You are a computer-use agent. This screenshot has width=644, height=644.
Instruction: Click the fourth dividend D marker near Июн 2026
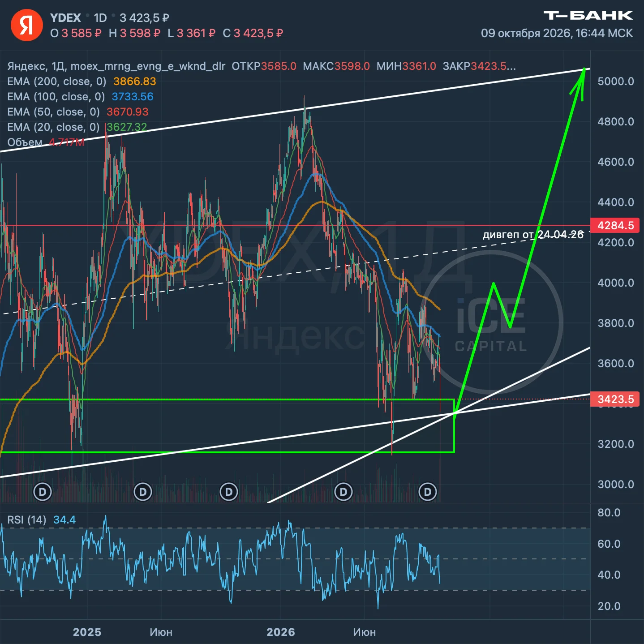[343, 492]
